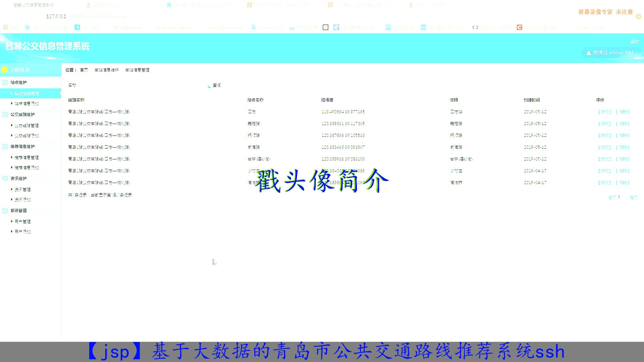Collapse the 功能菜单 sidebar header
644x362 pixels.
30,70
